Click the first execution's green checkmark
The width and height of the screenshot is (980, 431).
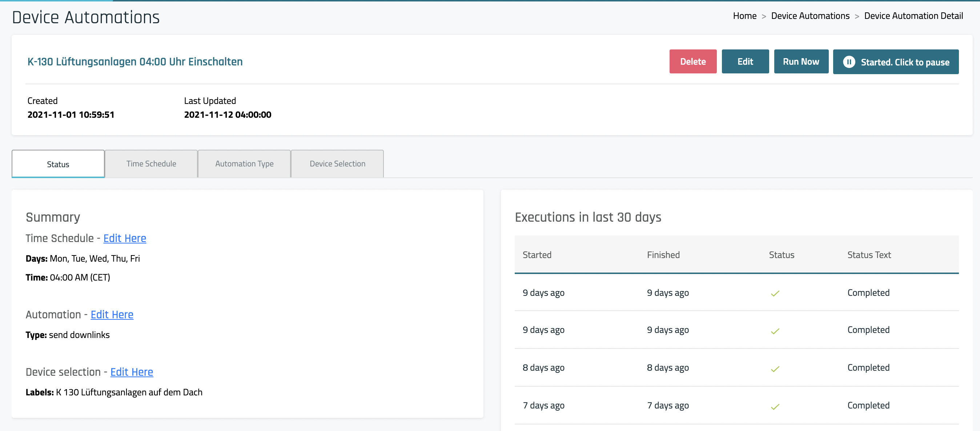tap(775, 293)
